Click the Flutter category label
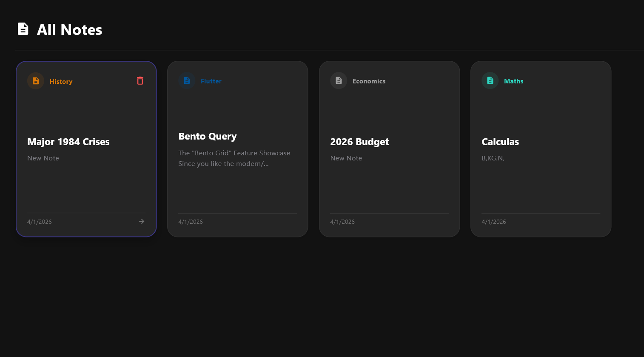This screenshot has width=644, height=357. [211, 81]
